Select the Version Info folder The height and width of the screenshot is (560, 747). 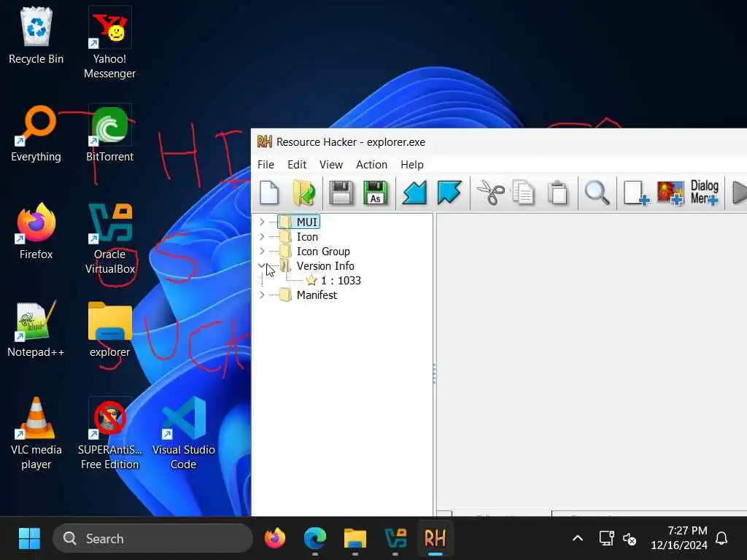(317, 265)
